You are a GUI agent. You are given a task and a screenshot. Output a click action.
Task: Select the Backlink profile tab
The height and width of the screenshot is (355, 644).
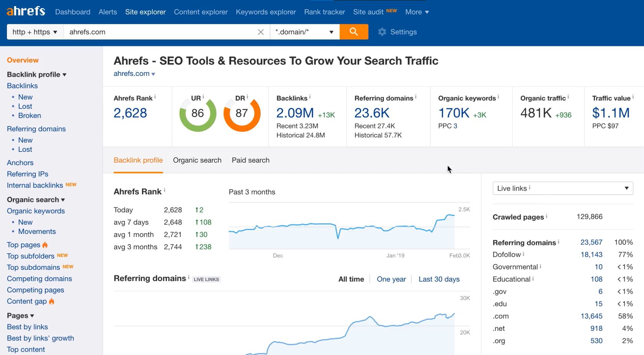(x=138, y=160)
